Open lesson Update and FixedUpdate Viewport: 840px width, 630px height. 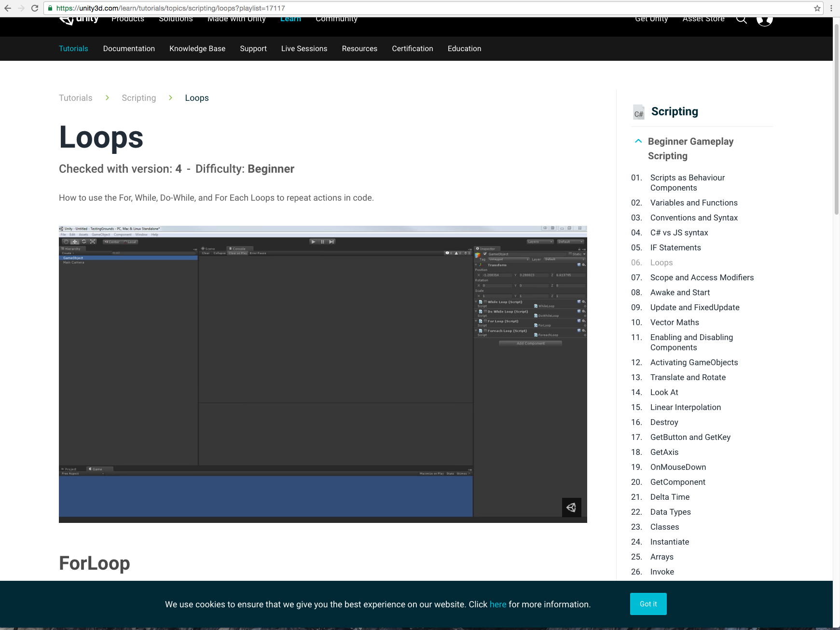click(x=695, y=308)
